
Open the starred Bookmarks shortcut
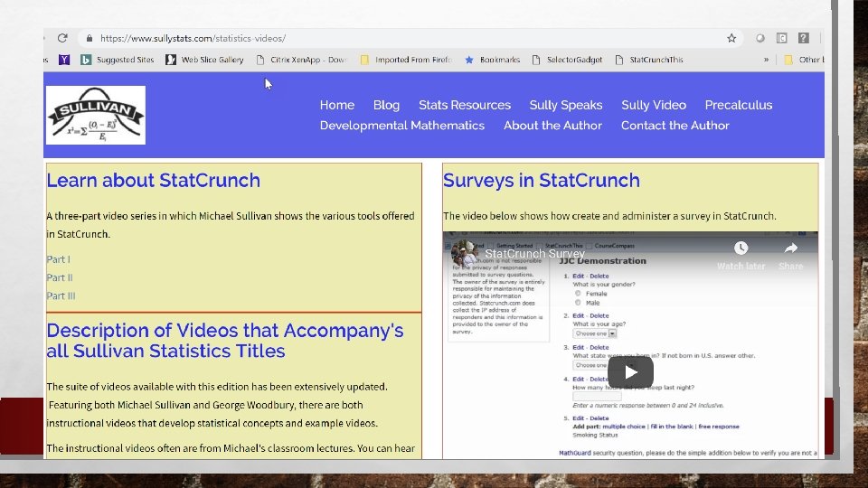click(492, 60)
